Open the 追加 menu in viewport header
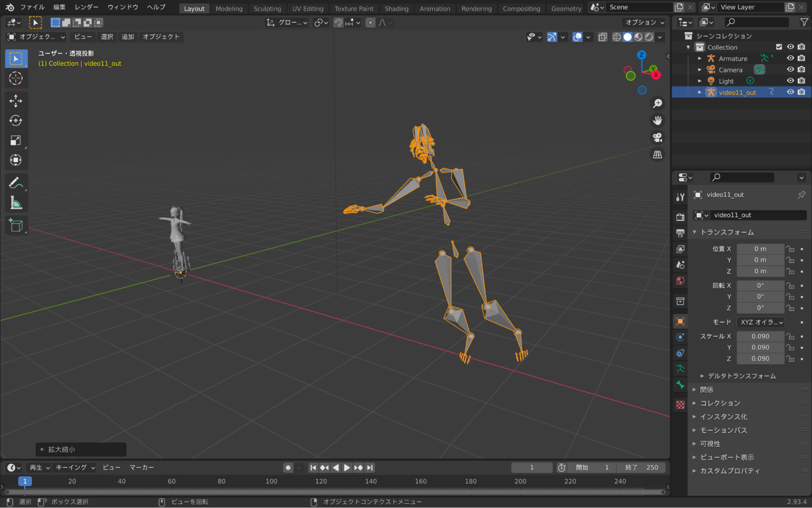The image size is (812, 508). [x=128, y=37]
